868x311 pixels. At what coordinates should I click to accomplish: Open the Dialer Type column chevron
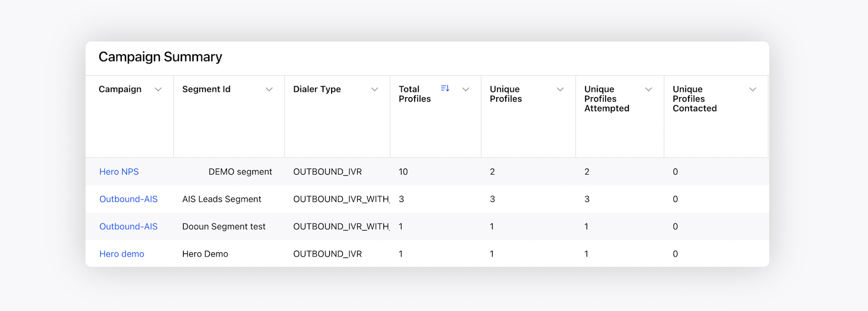pos(374,89)
